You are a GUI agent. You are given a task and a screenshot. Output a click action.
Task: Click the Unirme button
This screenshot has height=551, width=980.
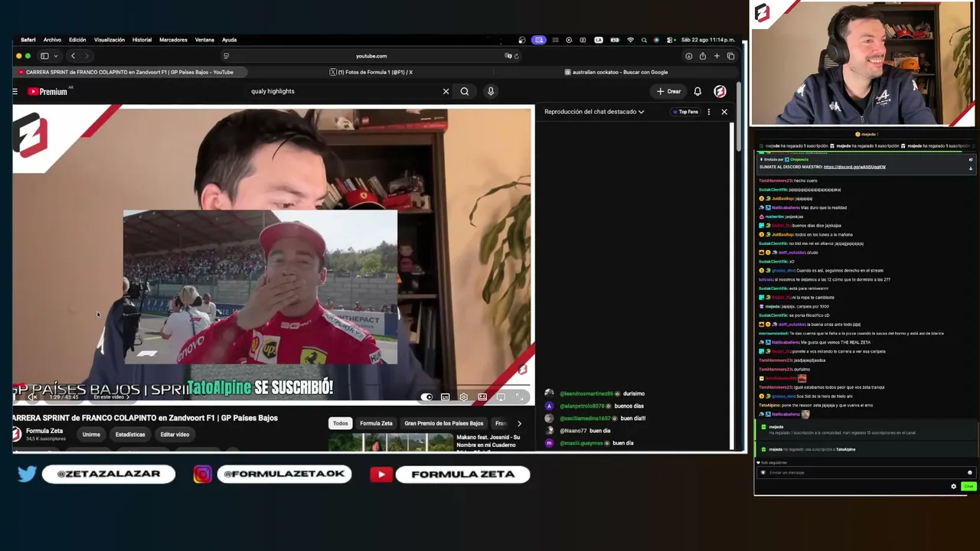click(x=91, y=435)
